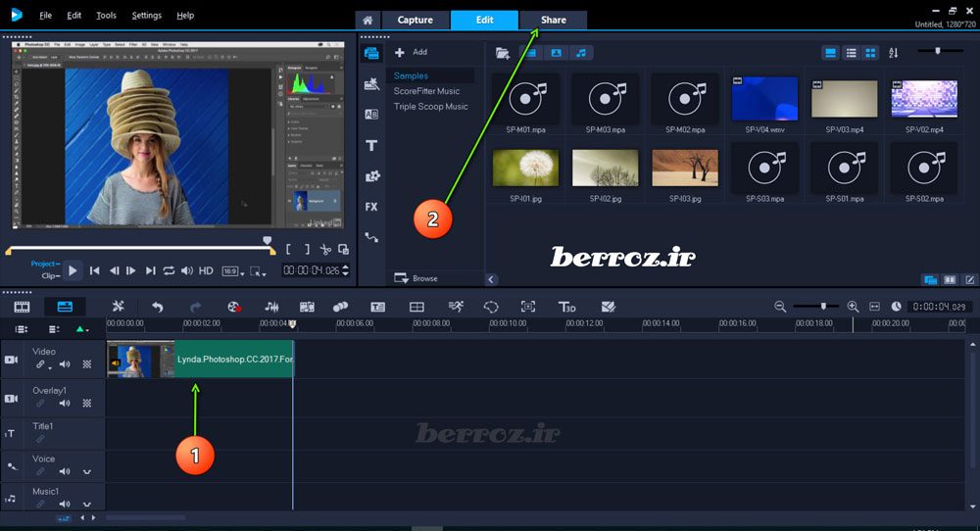Screen dimensions: 980x531
Task: Switch to the Capture tab
Action: 415,20
